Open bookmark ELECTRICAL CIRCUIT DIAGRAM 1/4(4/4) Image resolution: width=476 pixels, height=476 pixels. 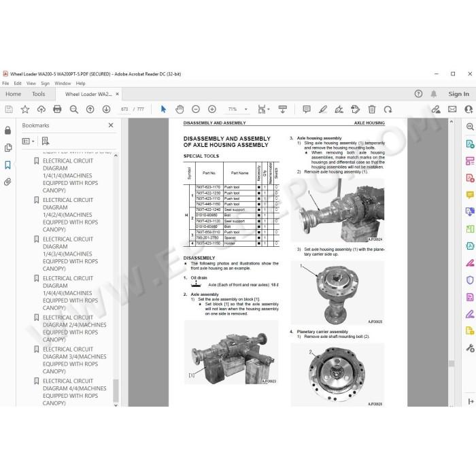click(71, 293)
